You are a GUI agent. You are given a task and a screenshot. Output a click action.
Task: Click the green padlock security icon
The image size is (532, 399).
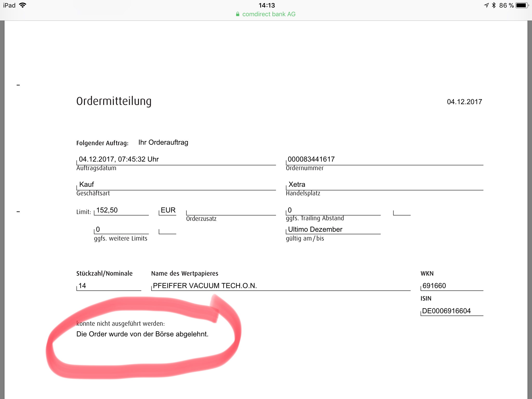(237, 14)
